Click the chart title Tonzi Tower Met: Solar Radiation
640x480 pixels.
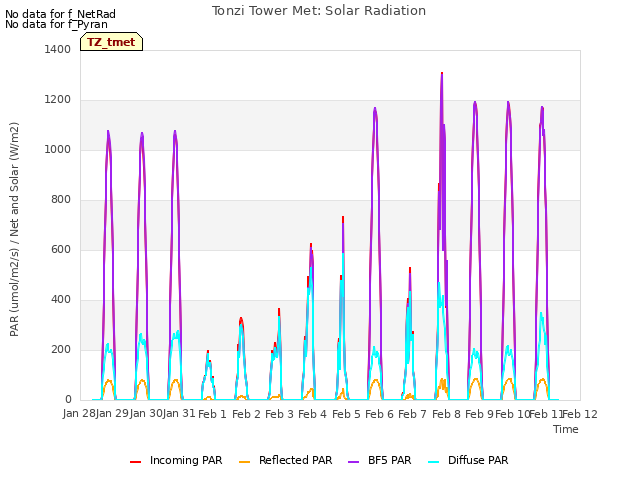coord(319,11)
